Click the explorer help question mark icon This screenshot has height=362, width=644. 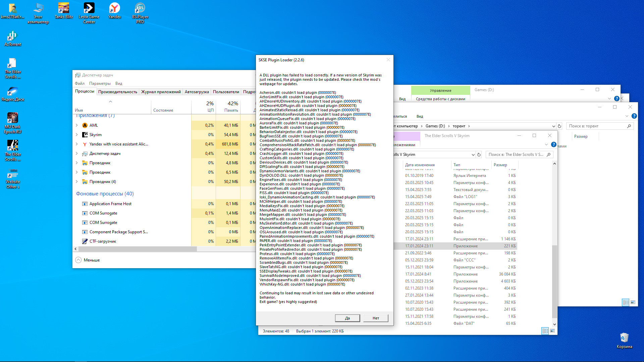[634, 116]
